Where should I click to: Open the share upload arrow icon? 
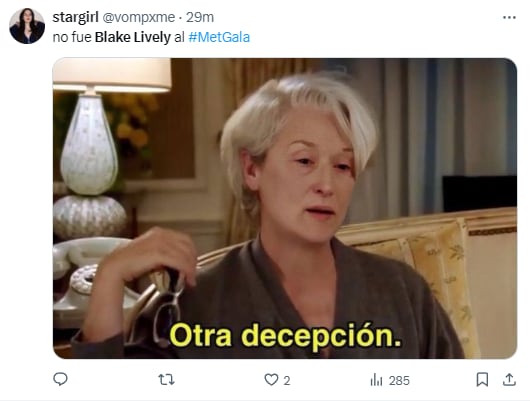click(x=509, y=379)
